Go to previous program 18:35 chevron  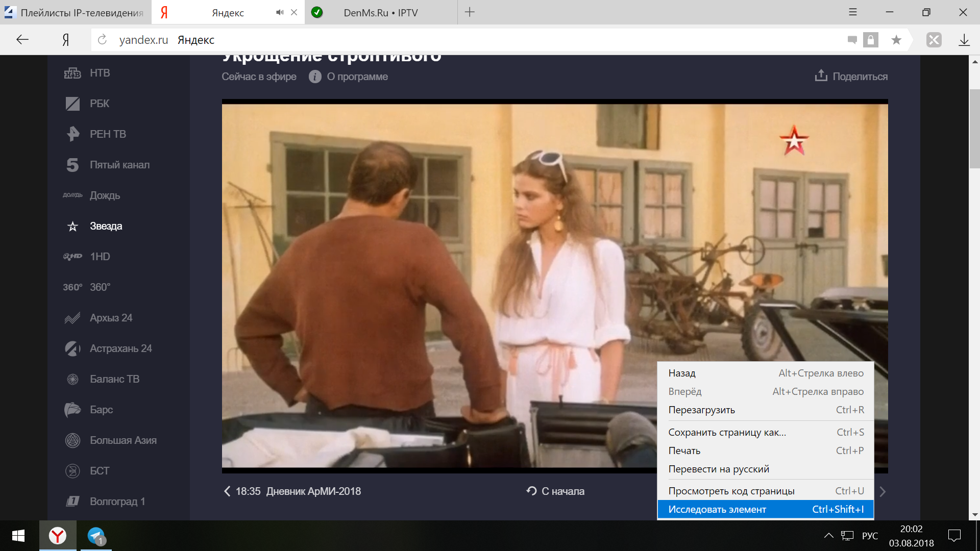[227, 491]
